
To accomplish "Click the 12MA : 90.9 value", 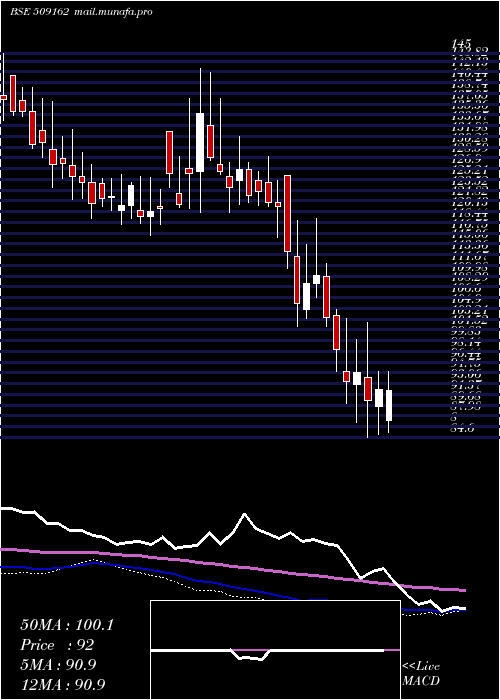I will point(63,684).
